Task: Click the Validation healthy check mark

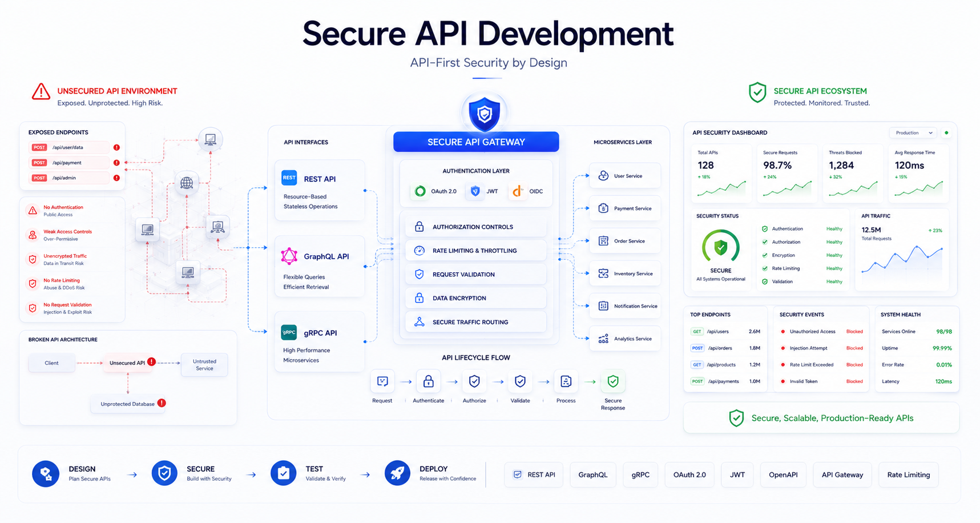Action: (765, 281)
